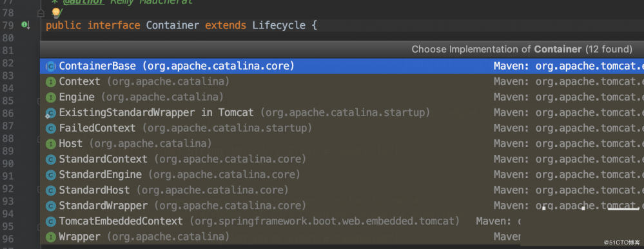Click the Host interface icon
This screenshot has width=644, height=249.
pos(50,144)
